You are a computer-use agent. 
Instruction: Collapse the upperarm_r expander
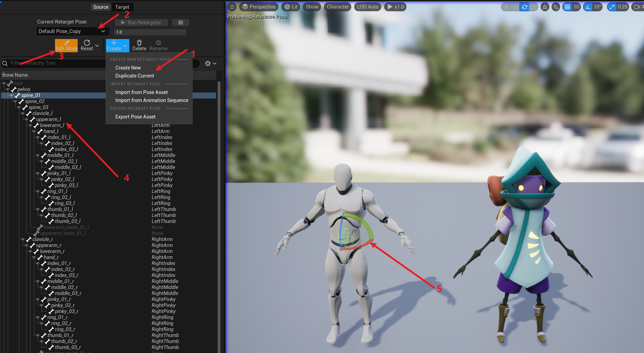(26, 246)
